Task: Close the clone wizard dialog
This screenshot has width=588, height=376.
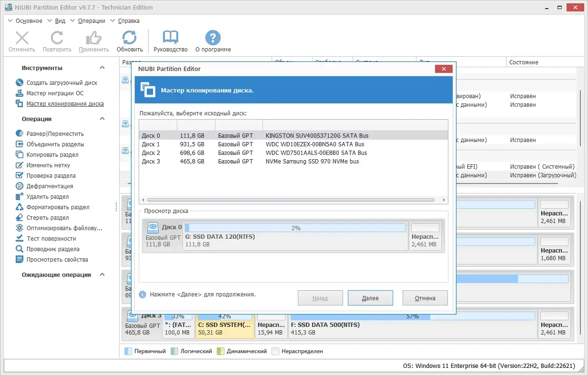Action: tap(444, 69)
